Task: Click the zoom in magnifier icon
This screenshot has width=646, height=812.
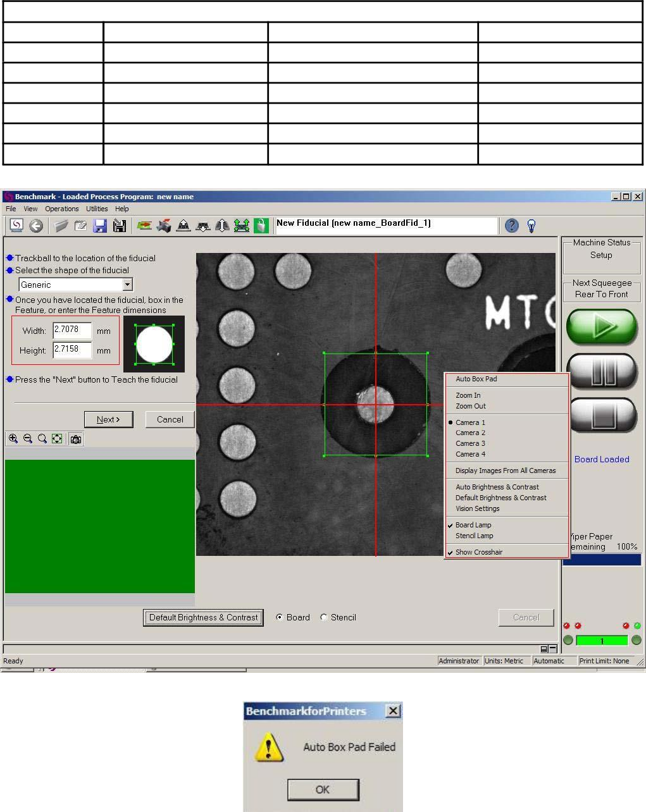Action: [13, 439]
